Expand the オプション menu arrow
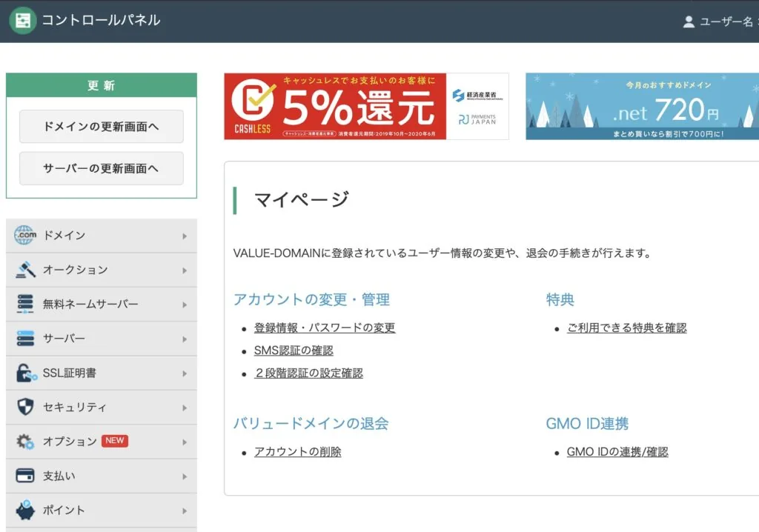This screenshot has width=759, height=532. pyautogui.click(x=185, y=442)
